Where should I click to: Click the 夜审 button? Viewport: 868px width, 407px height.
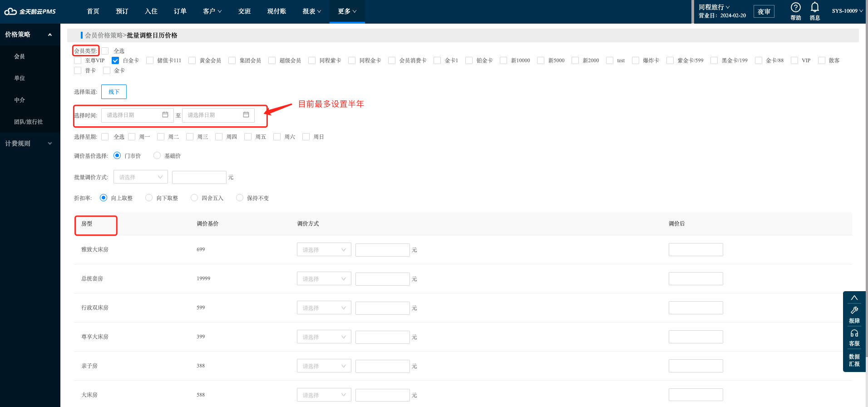pyautogui.click(x=764, y=11)
